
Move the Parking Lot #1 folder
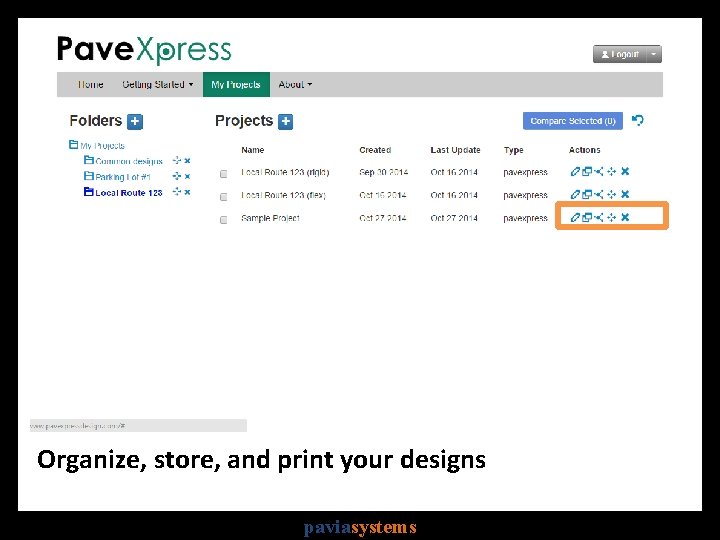tap(177, 176)
